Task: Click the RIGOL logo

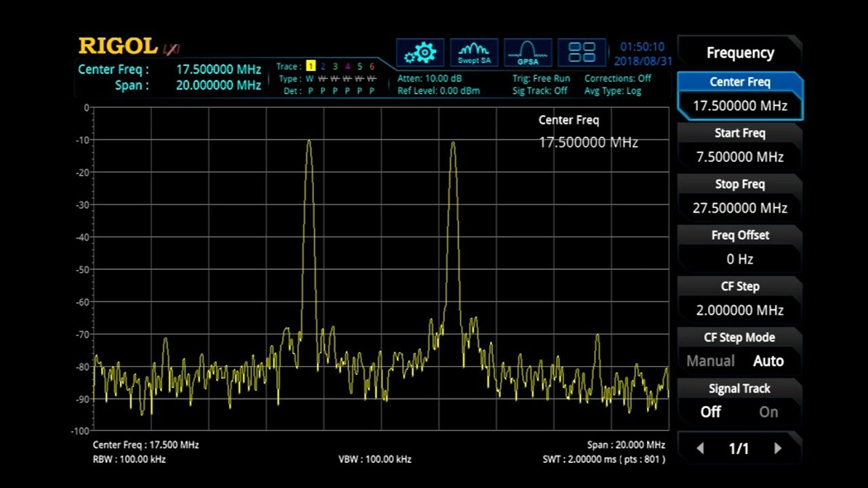Action: point(119,46)
